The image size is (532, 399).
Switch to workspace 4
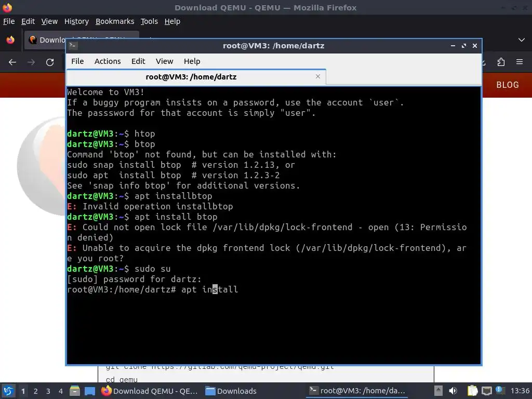click(61, 391)
